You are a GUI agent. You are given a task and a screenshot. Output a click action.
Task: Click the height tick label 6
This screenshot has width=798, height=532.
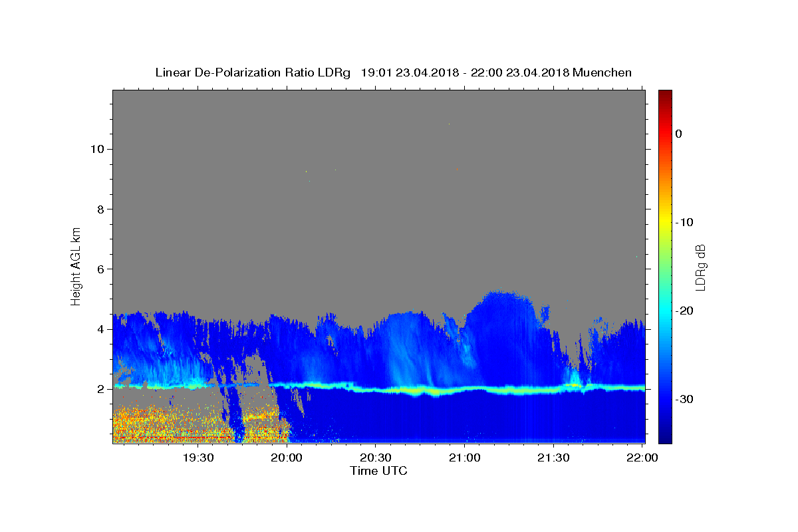tap(101, 269)
